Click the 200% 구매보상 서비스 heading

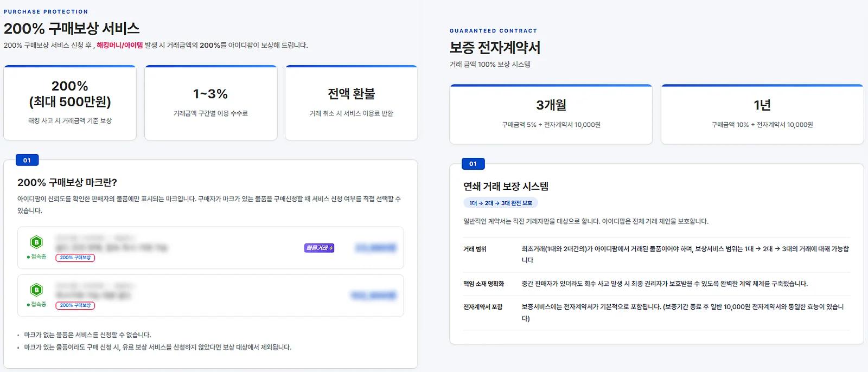click(x=72, y=28)
